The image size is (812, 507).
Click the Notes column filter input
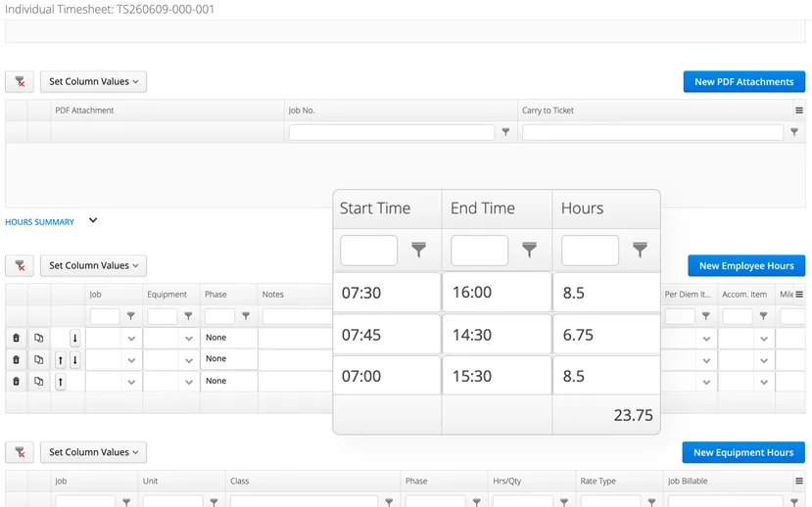[297, 316]
